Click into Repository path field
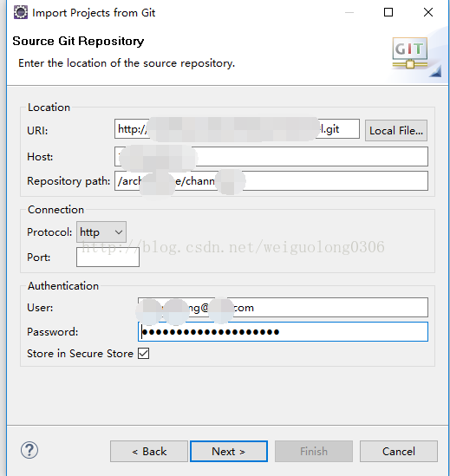The image size is (450, 476). [271, 181]
